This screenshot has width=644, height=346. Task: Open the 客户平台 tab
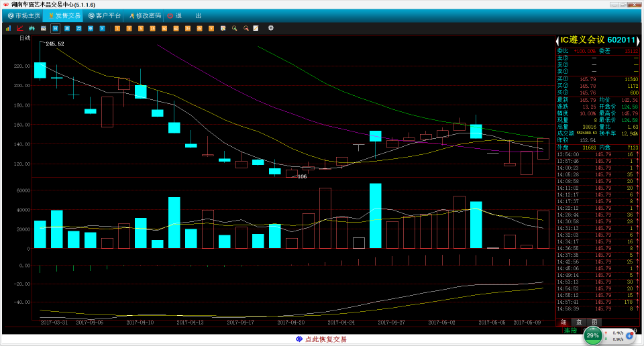coord(105,15)
